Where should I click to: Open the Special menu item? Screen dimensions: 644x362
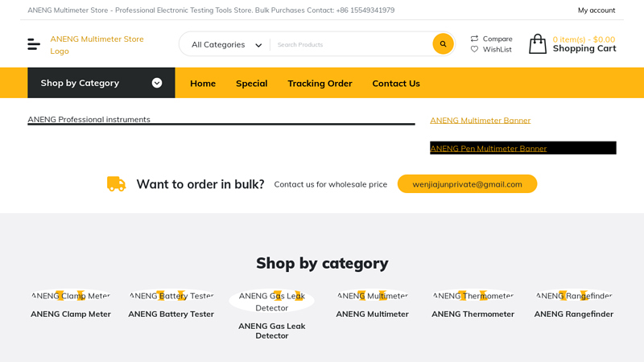(x=251, y=84)
